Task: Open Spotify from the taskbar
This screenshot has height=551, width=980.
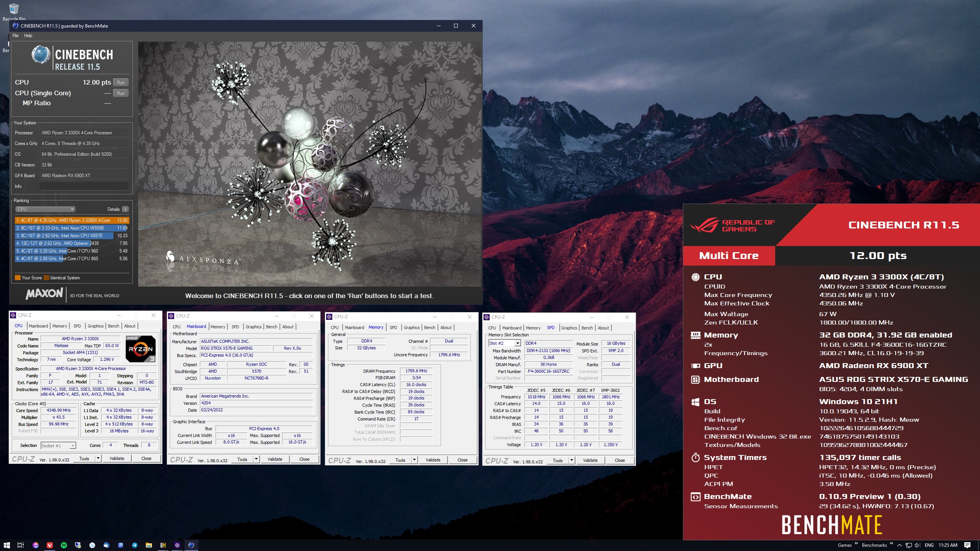Action: click(64, 545)
